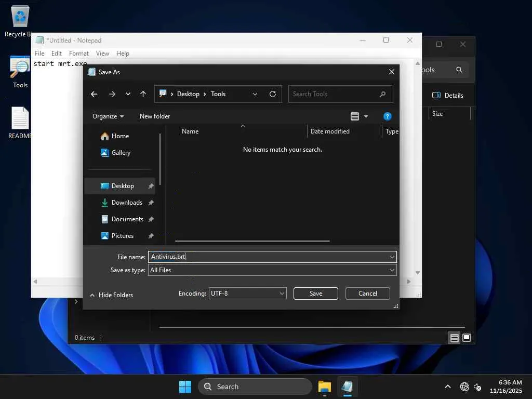Open Recycle Bin desktop icon
532x399 pixels.
coord(20,21)
